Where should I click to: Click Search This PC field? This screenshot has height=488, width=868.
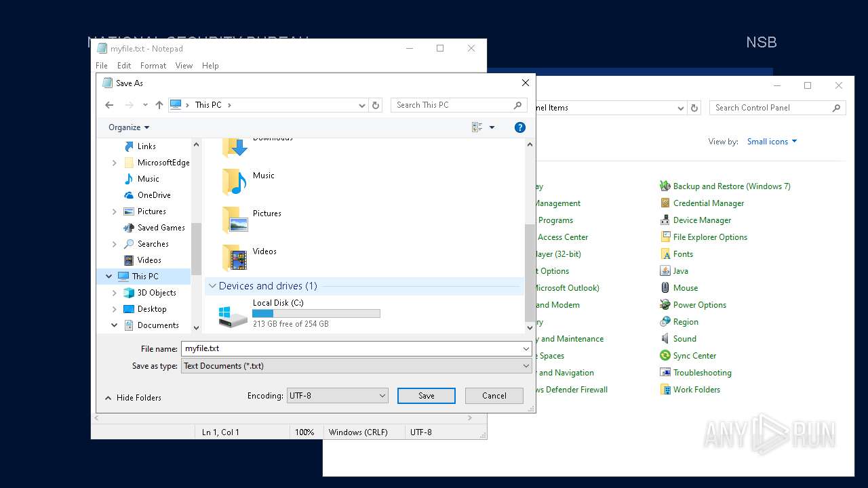(x=452, y=105)
